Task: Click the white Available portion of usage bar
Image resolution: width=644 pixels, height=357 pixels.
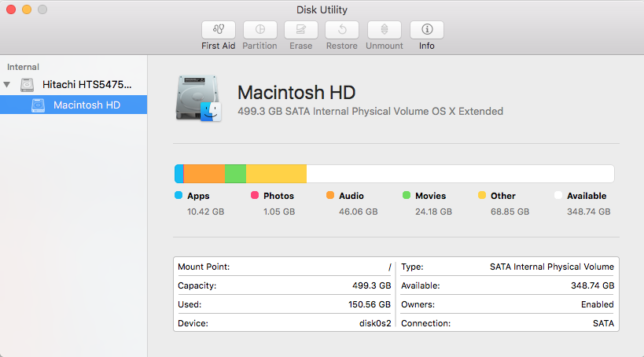Action: pyautogui.click(x=460, y=174)
